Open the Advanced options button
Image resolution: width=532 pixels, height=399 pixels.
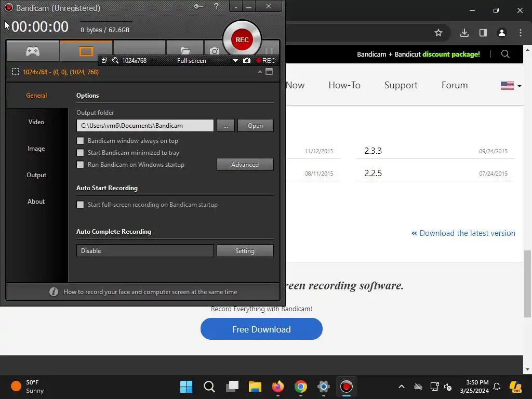click(x=245, y=165)
